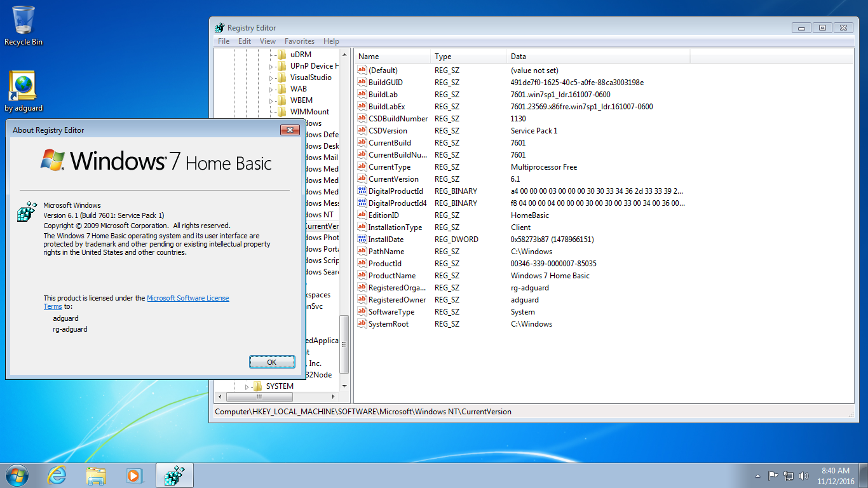Click data '7601.win7sp1_ldr.161007-0600' for BuildLab
The image size is (868, 488).
pyautogui.click(x=560, y=95)
